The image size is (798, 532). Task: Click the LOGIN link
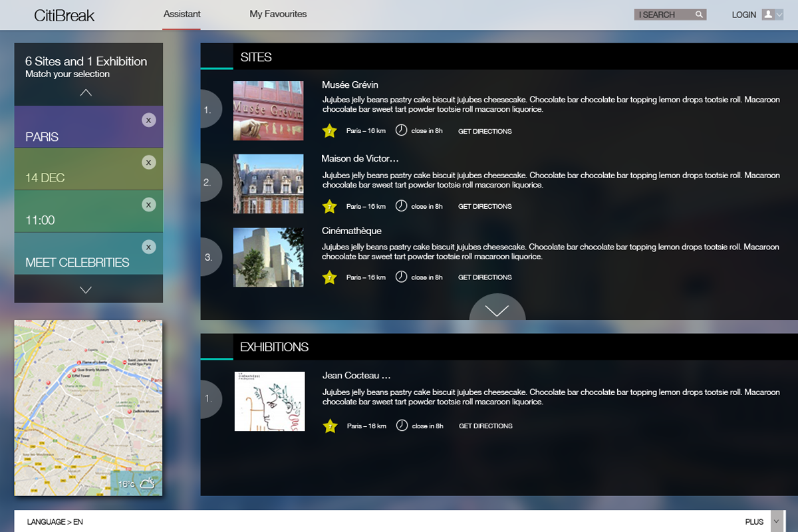(x=743, y=15)
